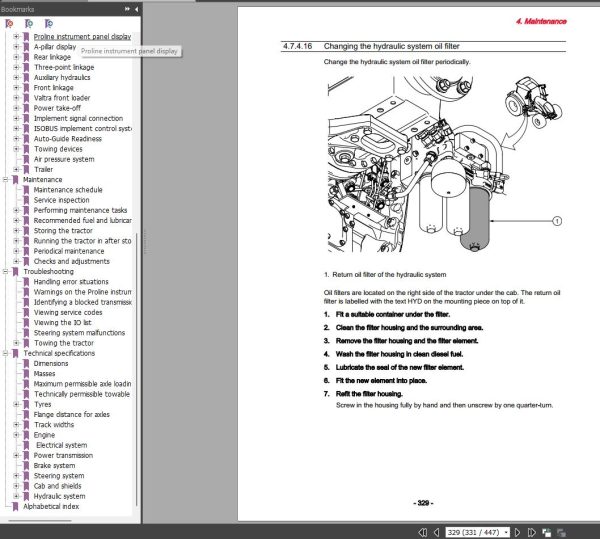
Task: Go to the next page
Action: [x=517, y=532]
